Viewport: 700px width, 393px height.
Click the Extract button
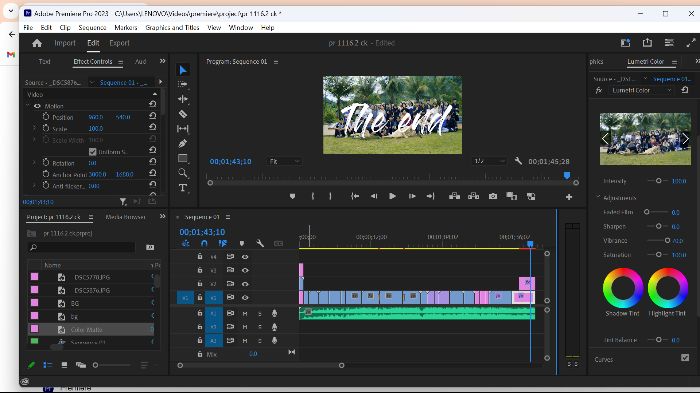click(x=474, y=196)
